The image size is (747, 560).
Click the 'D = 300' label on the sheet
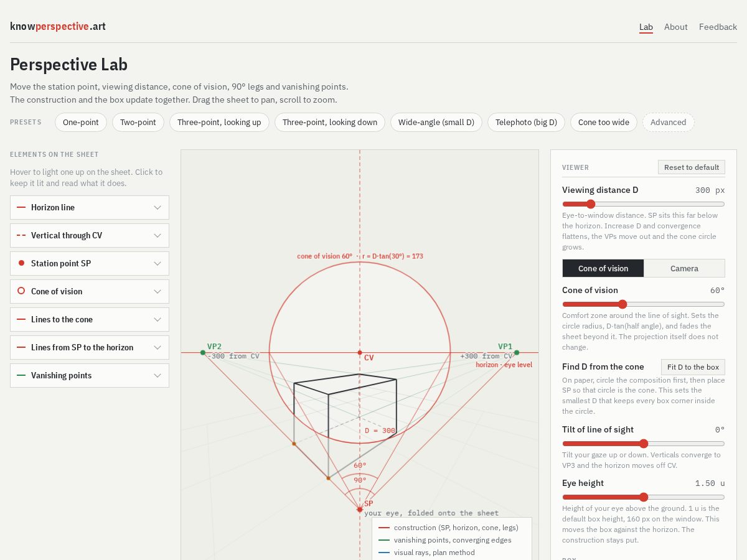[380, 431]
